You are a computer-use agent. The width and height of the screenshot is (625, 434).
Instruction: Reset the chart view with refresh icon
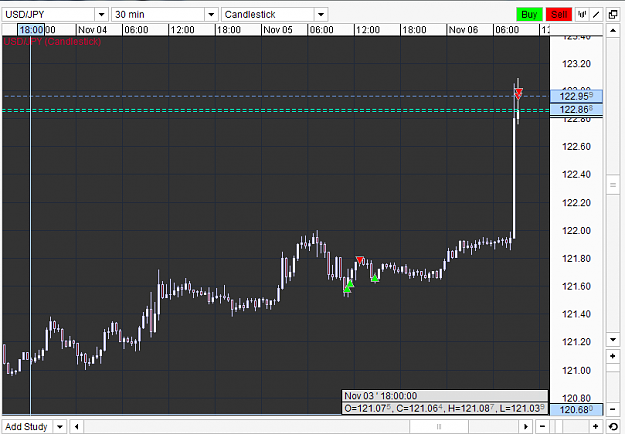pyautogui.click(x=613, y=427)
